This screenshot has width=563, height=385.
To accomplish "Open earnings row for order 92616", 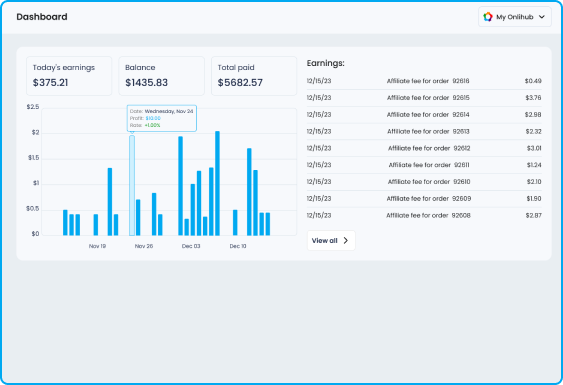I will pos(424,81).
